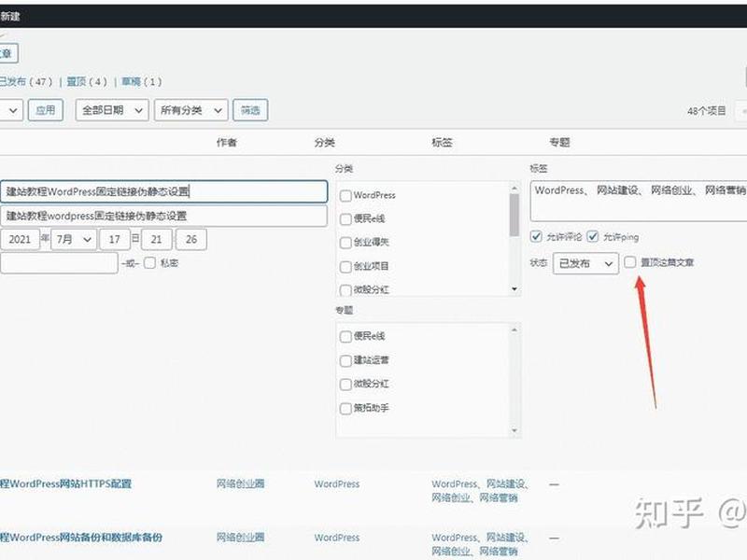Uncheck the 允许评论 checkbox

536,236
